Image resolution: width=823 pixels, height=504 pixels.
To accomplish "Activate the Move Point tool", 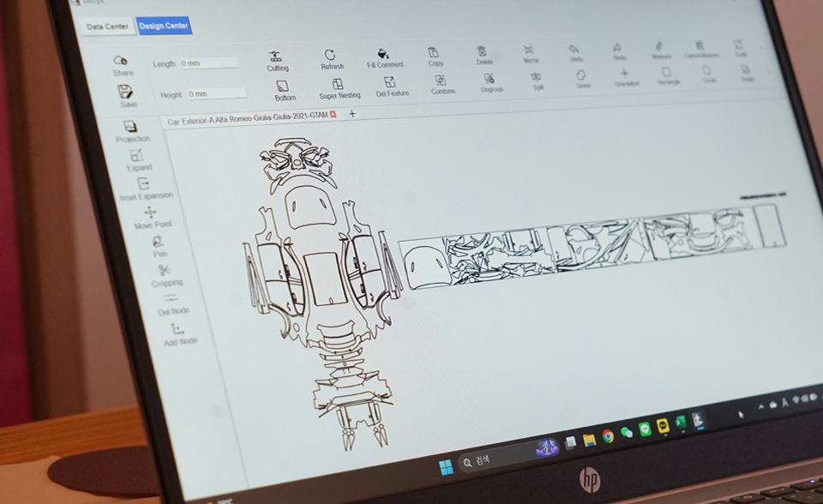I will coord(151,213).
